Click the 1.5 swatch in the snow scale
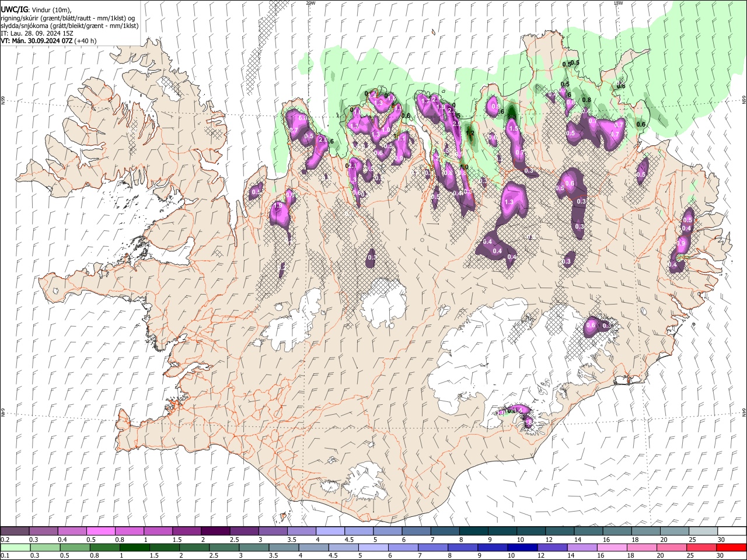The height and width of the screenshot is (560, 747). 187,531
